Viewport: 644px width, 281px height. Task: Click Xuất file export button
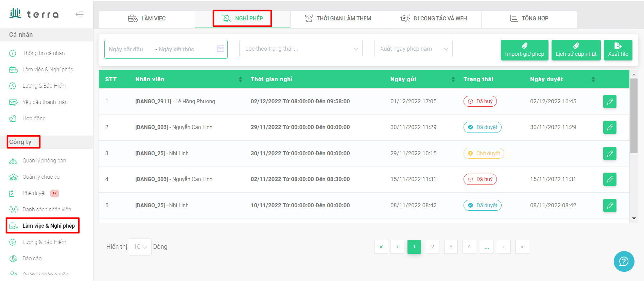pyautogui.click(x=618, y=50)
